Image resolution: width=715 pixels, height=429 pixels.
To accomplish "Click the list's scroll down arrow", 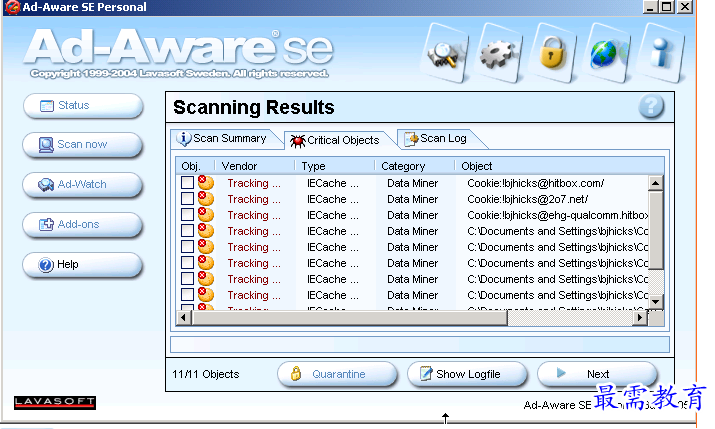I will [656, 301].
